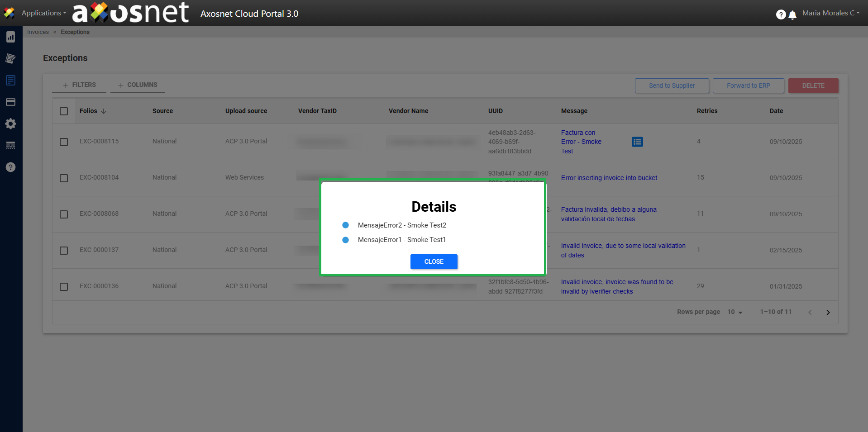The width and height of the screenshot is (868, 432).
Task: Open the settings gear in sidebar
Action: 10,124
